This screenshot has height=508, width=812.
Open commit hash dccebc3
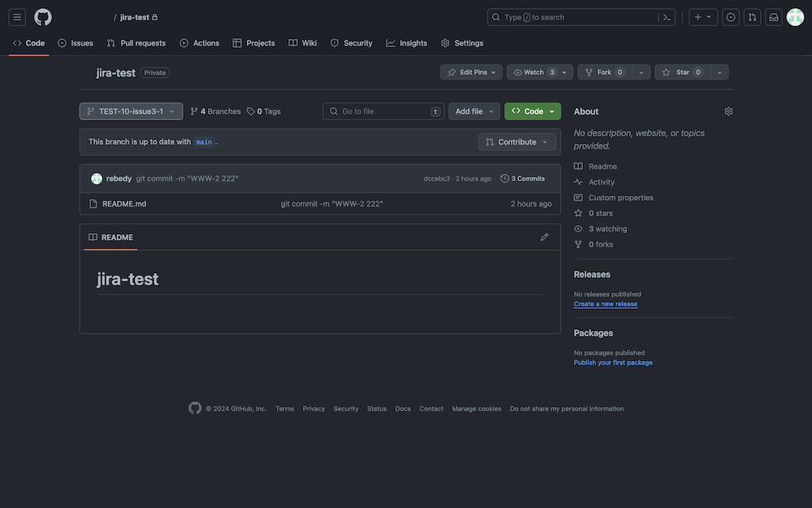click(x=437, y=178)
